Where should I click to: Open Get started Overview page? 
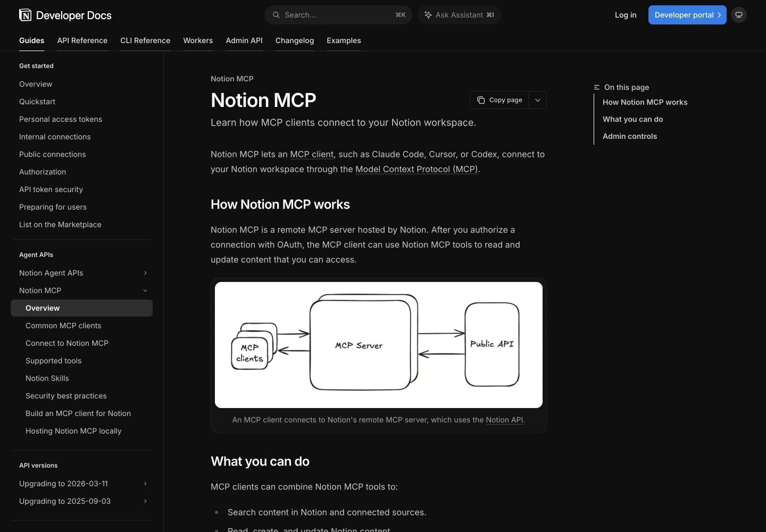[36, 84]
